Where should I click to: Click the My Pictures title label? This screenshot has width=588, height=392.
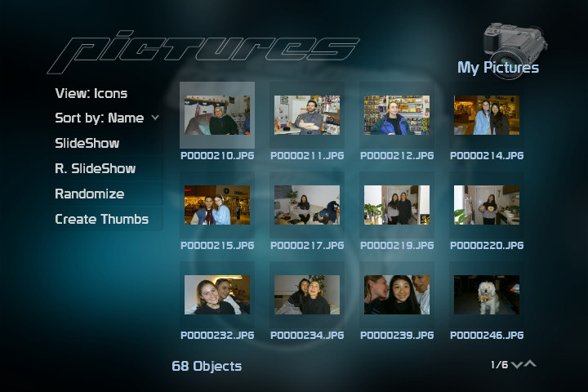click(498, 68)
